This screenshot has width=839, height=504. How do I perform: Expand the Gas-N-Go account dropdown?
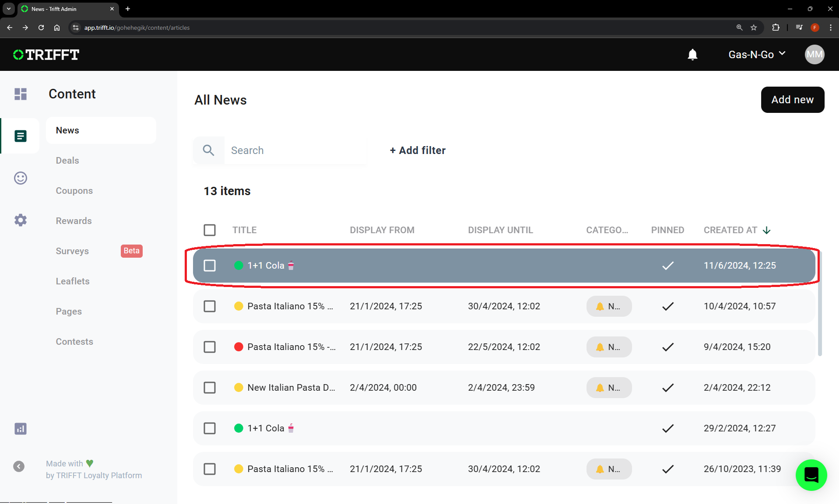click(757, 55)
